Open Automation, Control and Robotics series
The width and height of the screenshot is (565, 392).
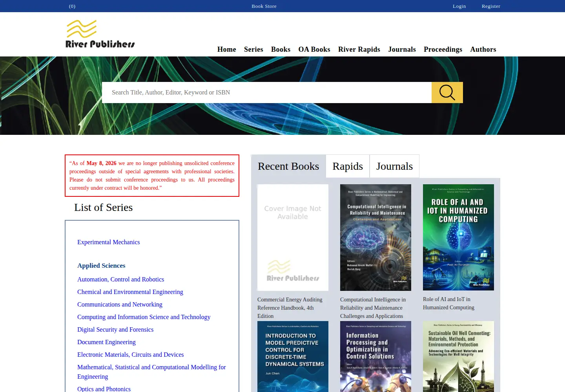(x=121, y=279)
